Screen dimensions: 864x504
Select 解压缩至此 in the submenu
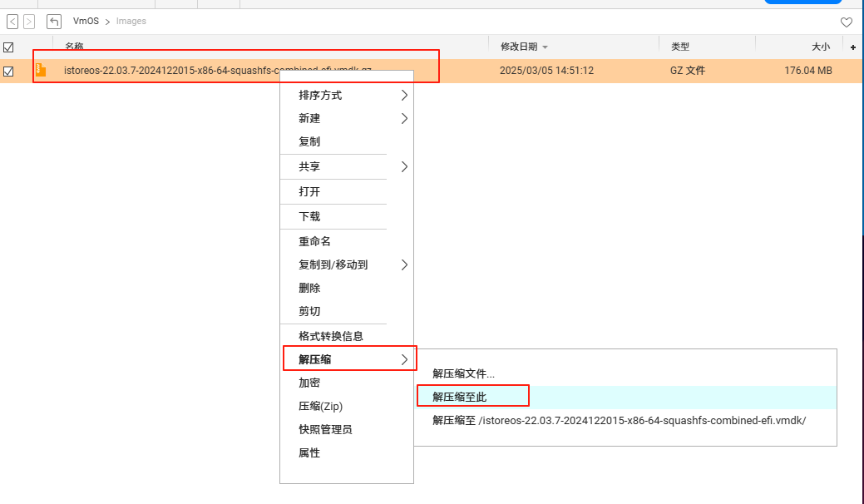tap(626, 398)
